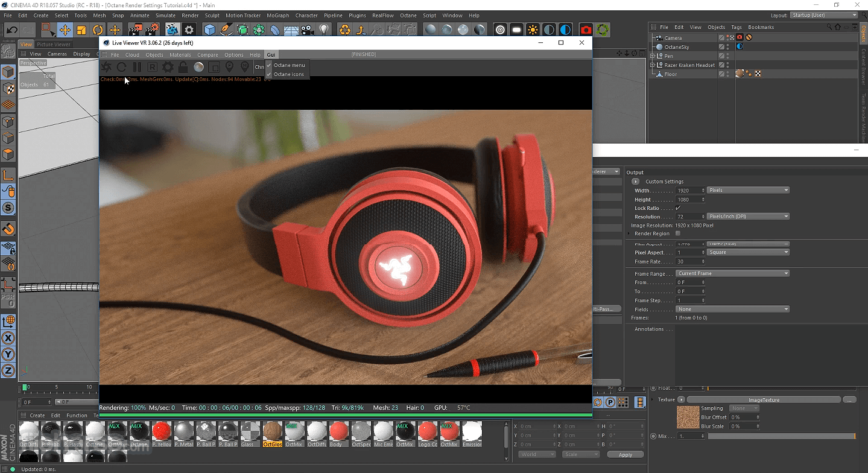Add a Light object bulb icon

pos(324,30)
